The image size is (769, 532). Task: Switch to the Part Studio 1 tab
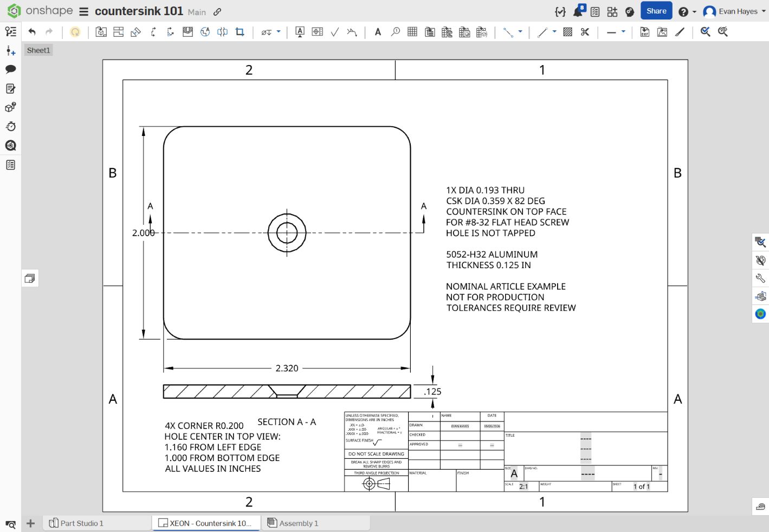pyautogui.click(x=96, y=523)
